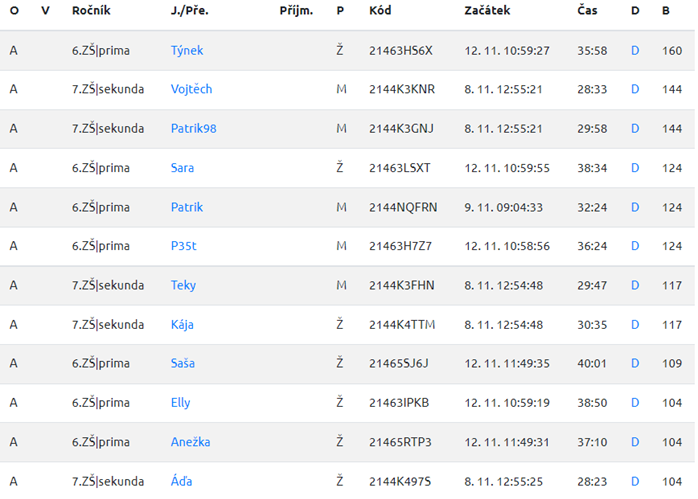Open Saša's participant link
This screenshot has width=698, height=499.
(183, 363)
